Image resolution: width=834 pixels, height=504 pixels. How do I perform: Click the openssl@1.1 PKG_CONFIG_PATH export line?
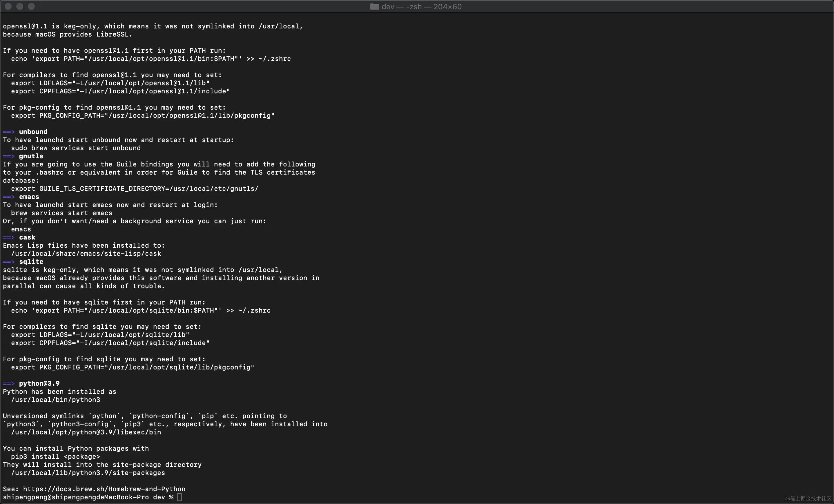coord(143,115)
